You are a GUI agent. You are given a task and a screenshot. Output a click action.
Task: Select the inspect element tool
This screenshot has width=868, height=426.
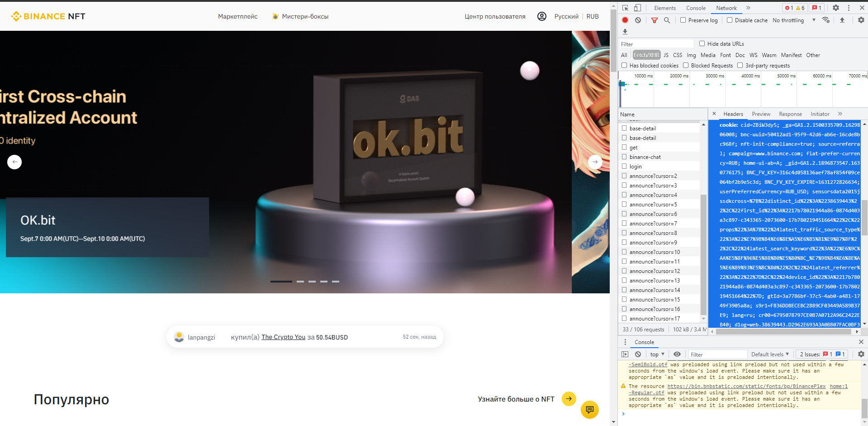click(x=626, y=8)
